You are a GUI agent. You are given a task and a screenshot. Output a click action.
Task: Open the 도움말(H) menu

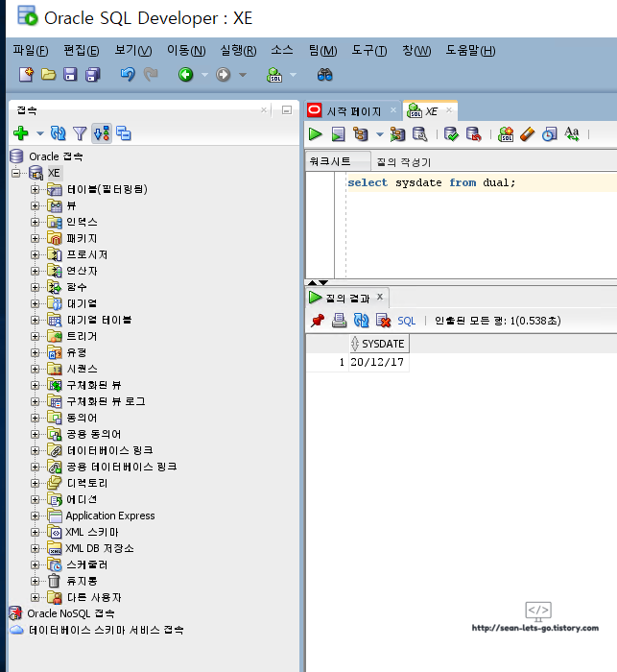pos(470,51)
